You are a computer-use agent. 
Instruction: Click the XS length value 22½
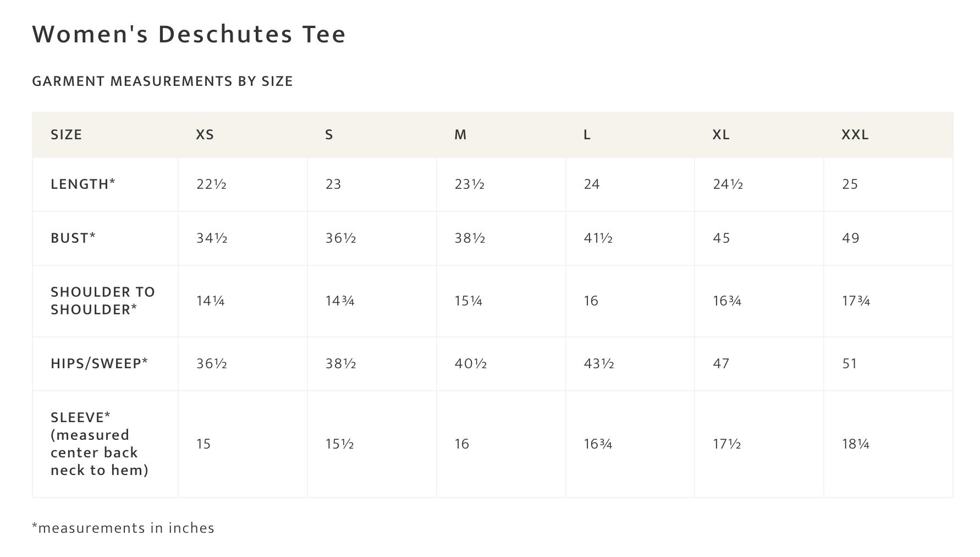point(211,184)
